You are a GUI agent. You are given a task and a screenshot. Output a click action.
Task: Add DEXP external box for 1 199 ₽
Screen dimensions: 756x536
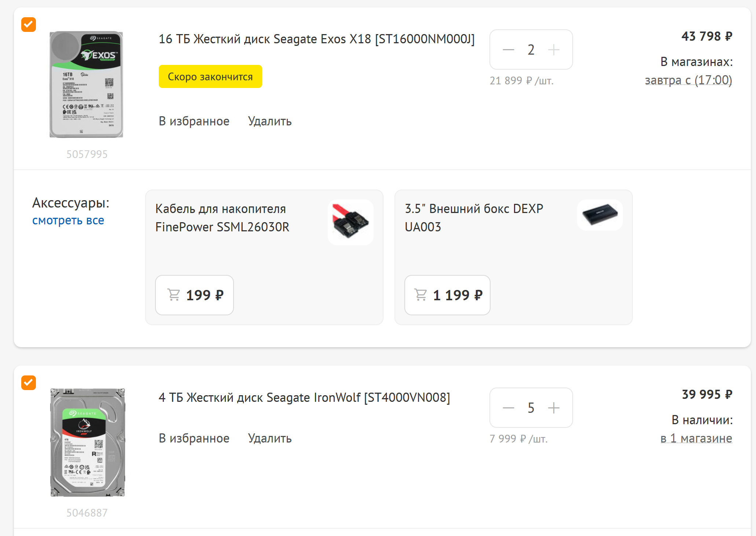447,295
